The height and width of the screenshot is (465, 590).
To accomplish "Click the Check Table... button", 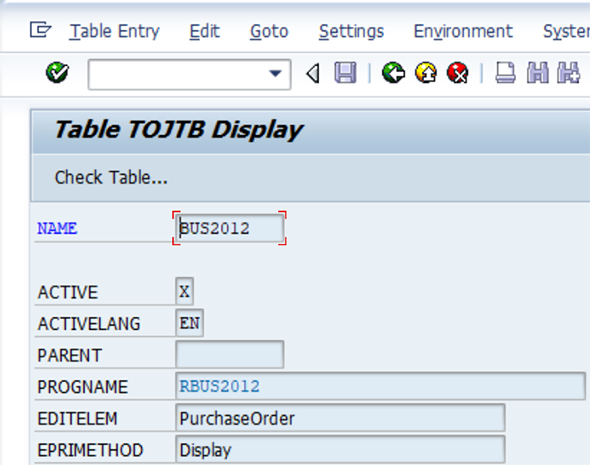I will (111, 178).
